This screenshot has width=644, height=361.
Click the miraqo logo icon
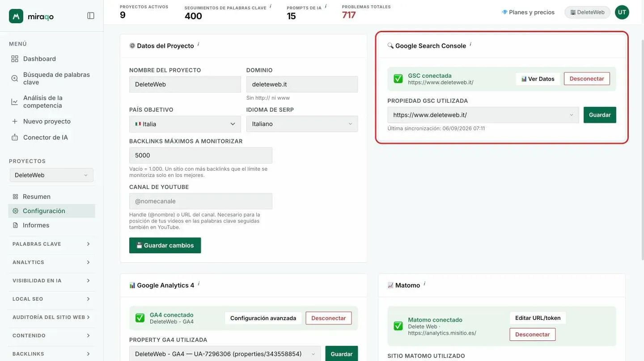[x=16, y=16]
